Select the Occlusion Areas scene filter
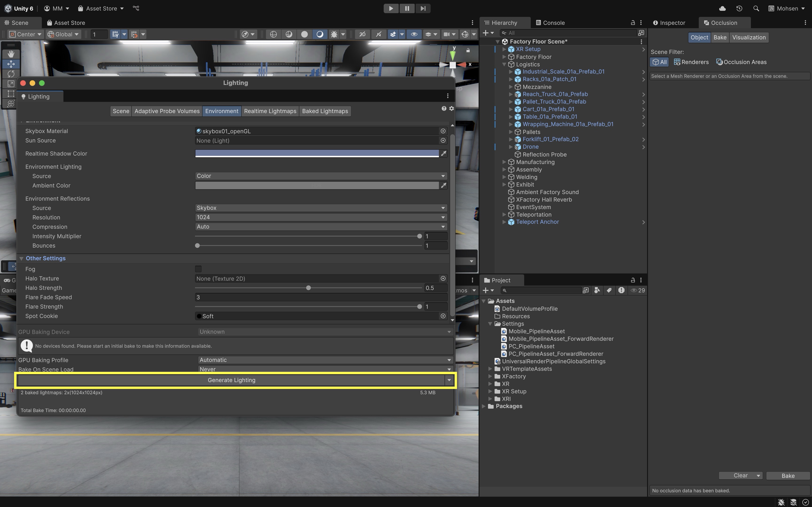 (742, 62)
